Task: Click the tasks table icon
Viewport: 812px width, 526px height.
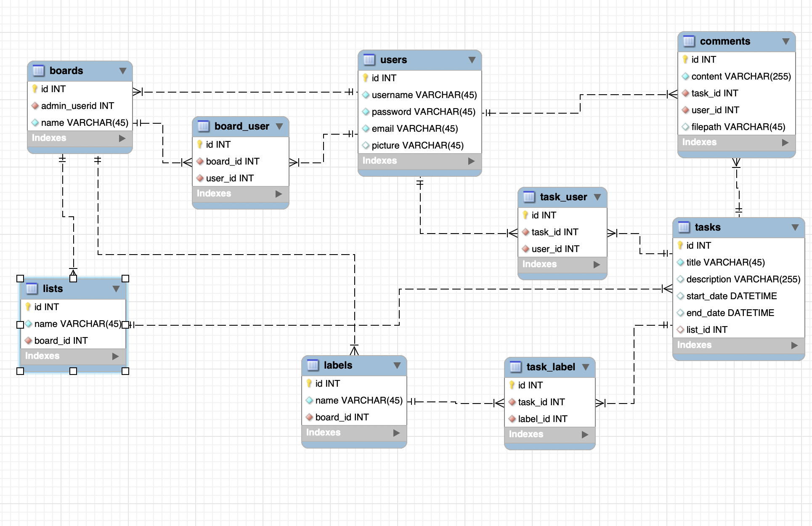Action: pyautogui.click(x=684, y=227)
